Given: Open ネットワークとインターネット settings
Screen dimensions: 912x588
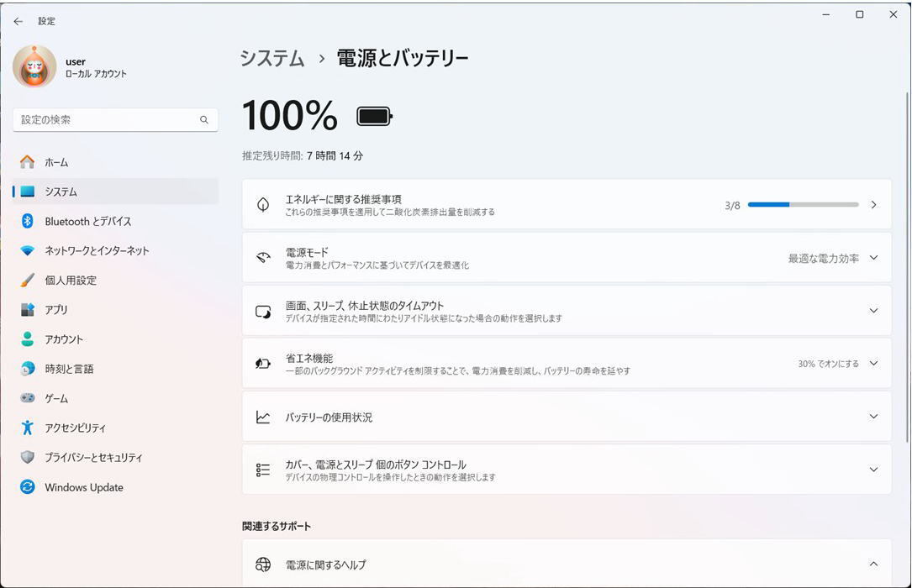Looking at the screenshot, I should point(97,250).
